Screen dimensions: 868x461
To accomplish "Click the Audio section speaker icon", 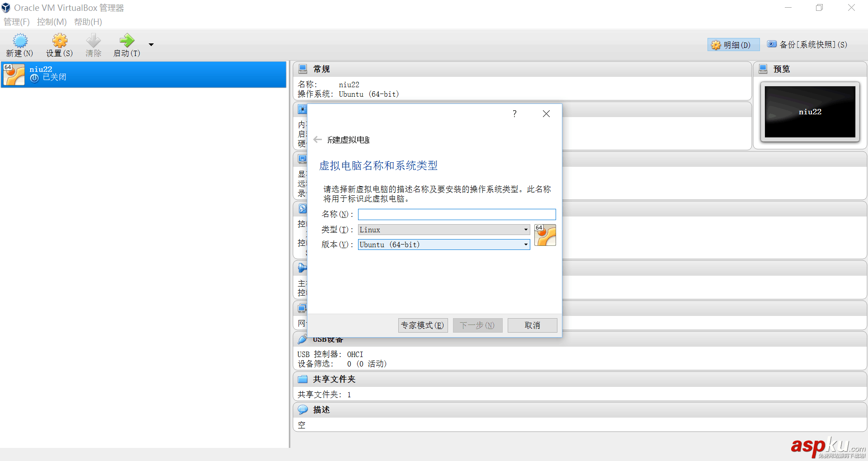I will tap(302, 268).
